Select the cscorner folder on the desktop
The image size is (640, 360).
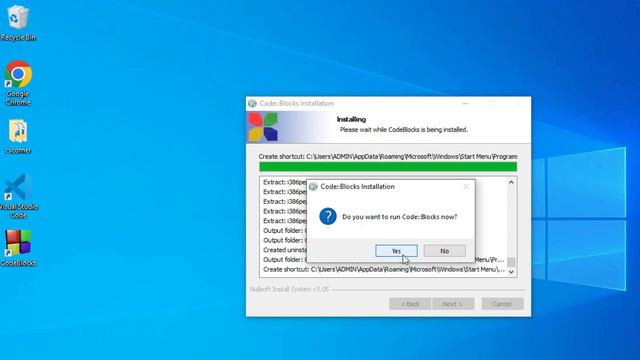18,136
